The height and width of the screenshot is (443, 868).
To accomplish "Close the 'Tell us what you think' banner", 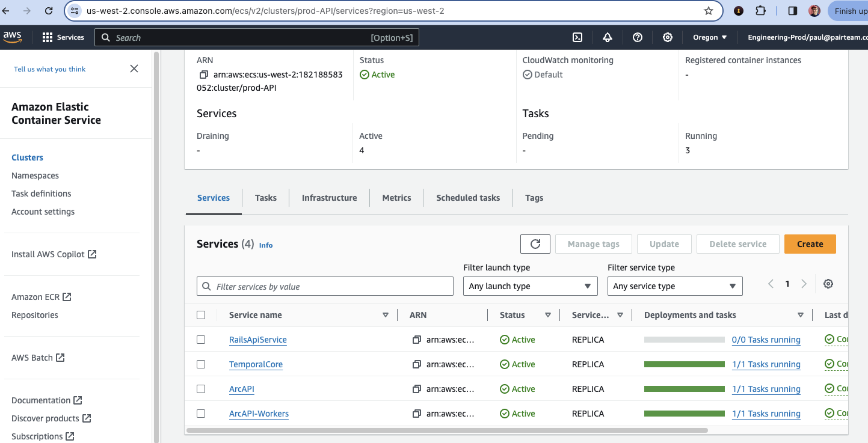I will (134, 69).
